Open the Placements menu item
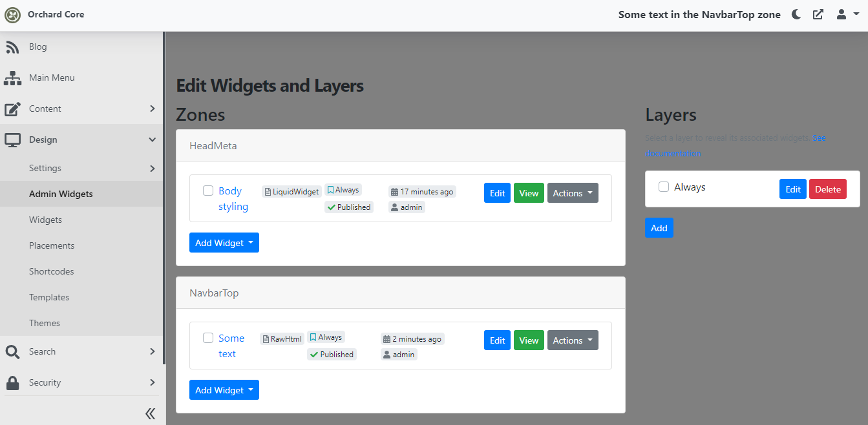Screen dimensions: 868x425 pyautogui.click(x=81, y=245)
